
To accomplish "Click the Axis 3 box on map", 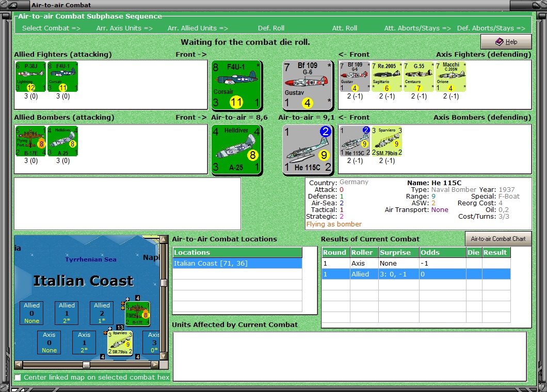I will [x=152, y=342].
